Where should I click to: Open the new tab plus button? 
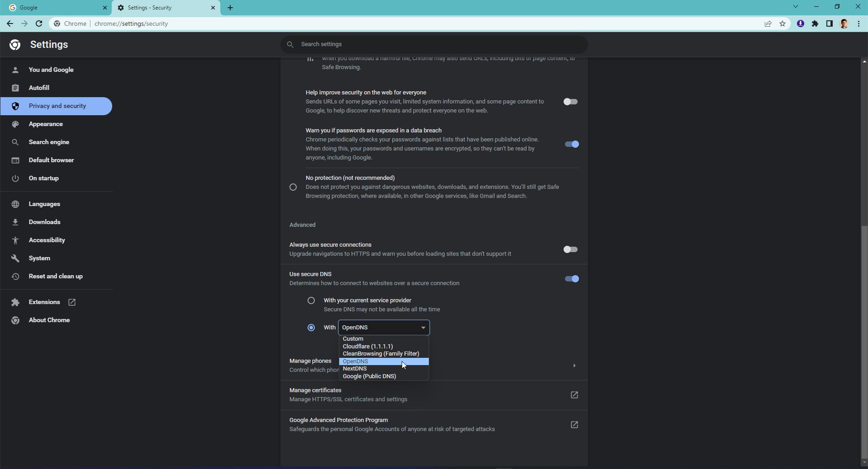coord(230,8)
